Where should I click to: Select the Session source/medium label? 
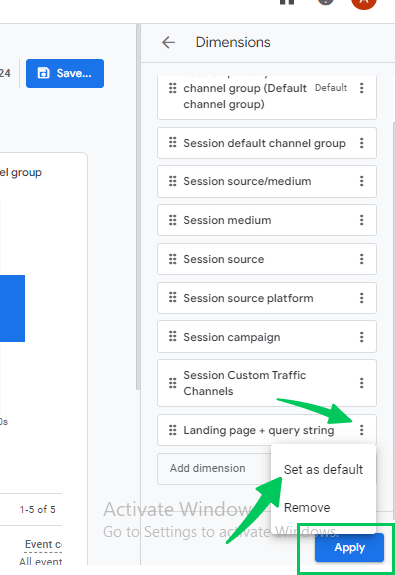(x=247, y=181)
